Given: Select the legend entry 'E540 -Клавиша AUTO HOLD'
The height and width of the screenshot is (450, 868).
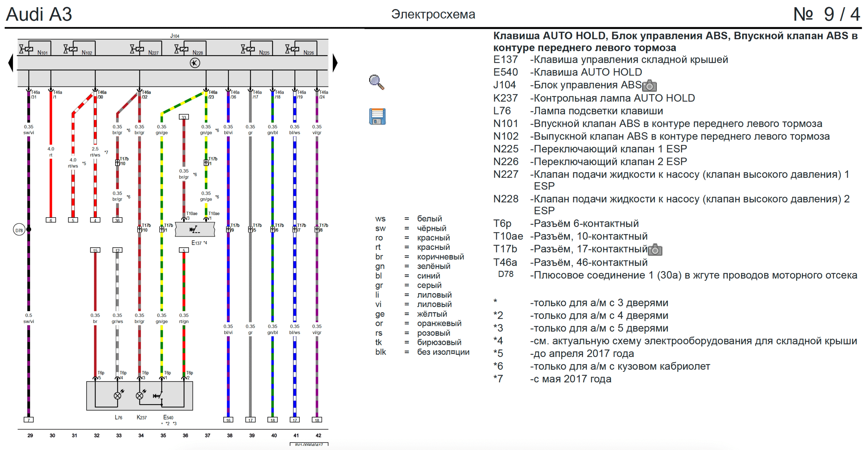Looking at the screenshot, I should point(568,72).
